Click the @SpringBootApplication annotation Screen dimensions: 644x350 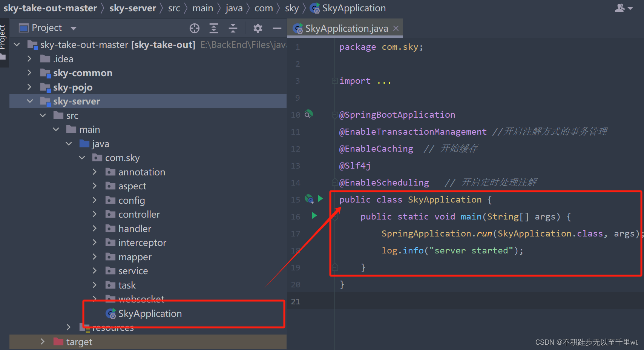point(397,115)
